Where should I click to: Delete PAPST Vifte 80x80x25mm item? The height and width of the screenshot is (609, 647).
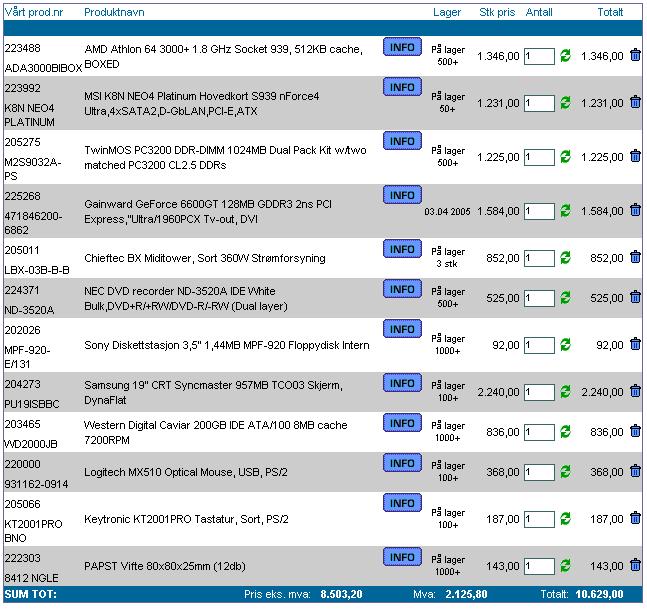(x=635, y=565)
